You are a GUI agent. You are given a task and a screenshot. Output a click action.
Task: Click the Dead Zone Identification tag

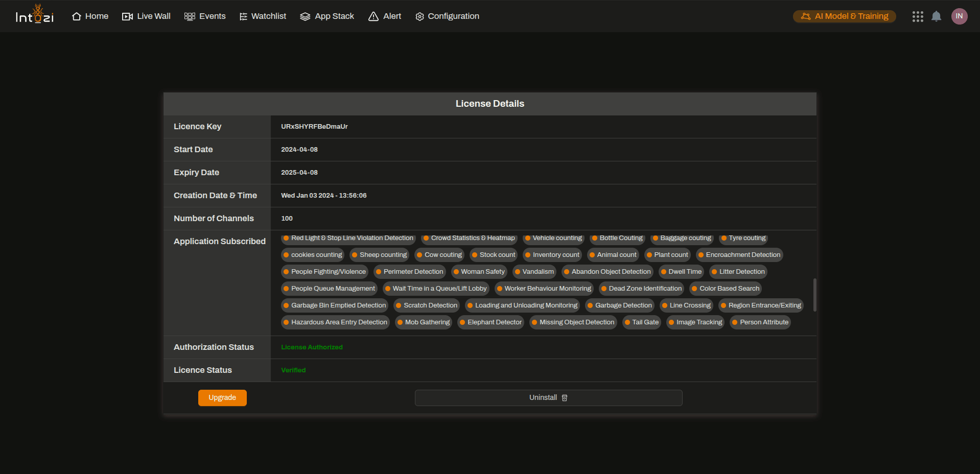pos(641,289)
